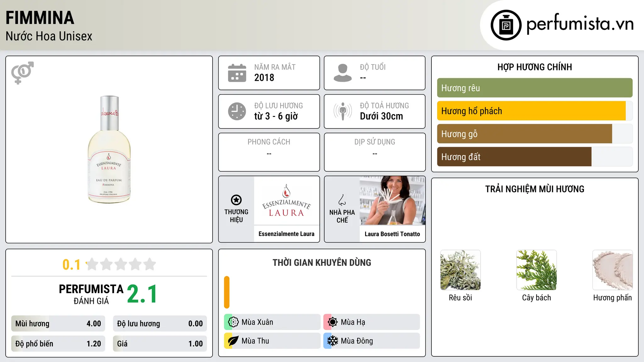
Task: Click the FIMMINA title
Action: coord(40,18)
